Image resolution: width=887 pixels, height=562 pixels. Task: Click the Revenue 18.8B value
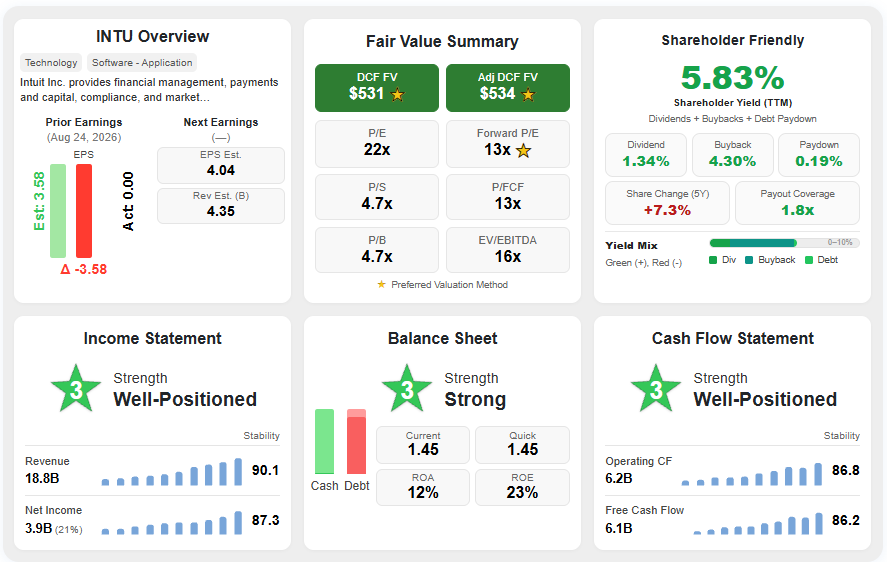pyautogui.click(x=42, y=478)
